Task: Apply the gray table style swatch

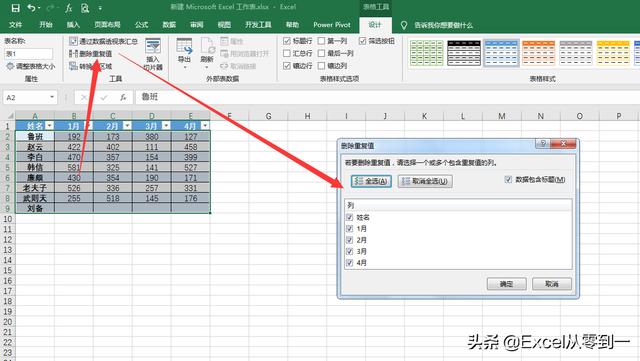Action: (576, 53)
